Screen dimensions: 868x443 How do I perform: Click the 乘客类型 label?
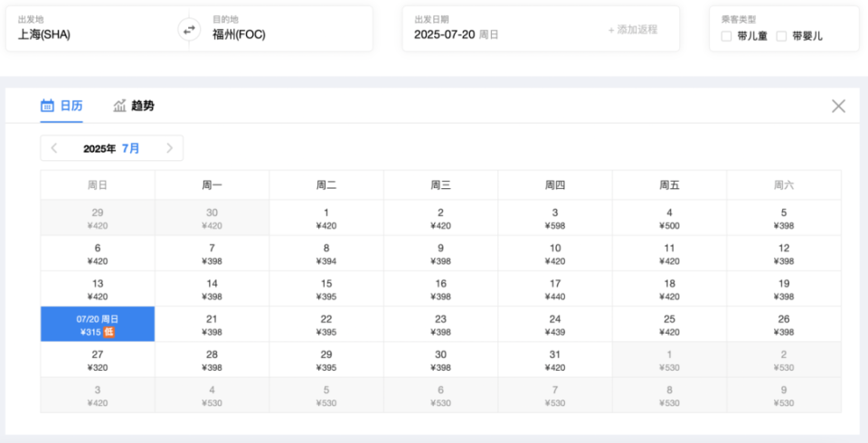point(739,19)
